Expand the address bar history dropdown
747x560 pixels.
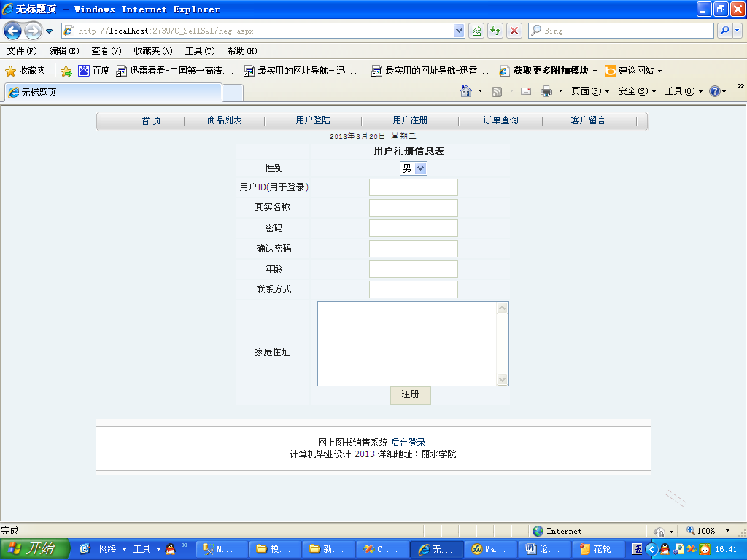459,31
